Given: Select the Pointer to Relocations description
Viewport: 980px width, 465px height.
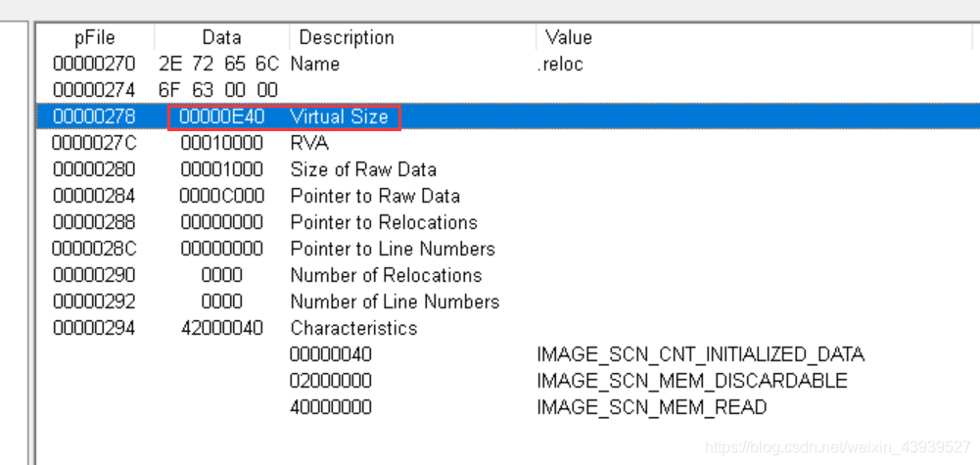Looking at the screenshot, I should pos(384,222).
